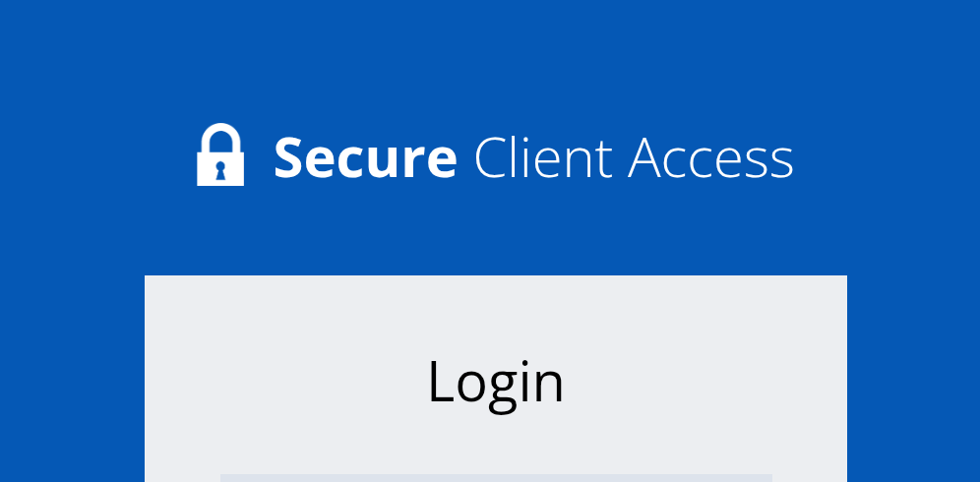Click the curved shackle of the padlock
The width and height of the screenshot is (980, 482).
pos(220,136)
